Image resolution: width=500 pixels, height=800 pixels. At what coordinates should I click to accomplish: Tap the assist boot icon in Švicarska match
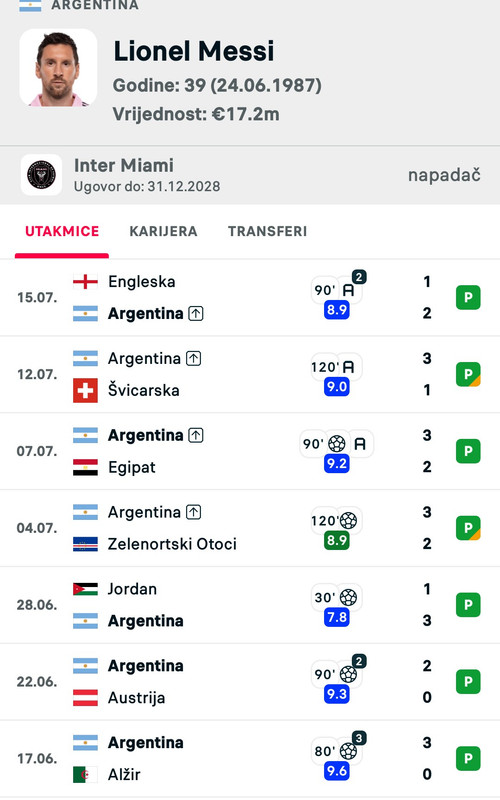pos(348,367)
